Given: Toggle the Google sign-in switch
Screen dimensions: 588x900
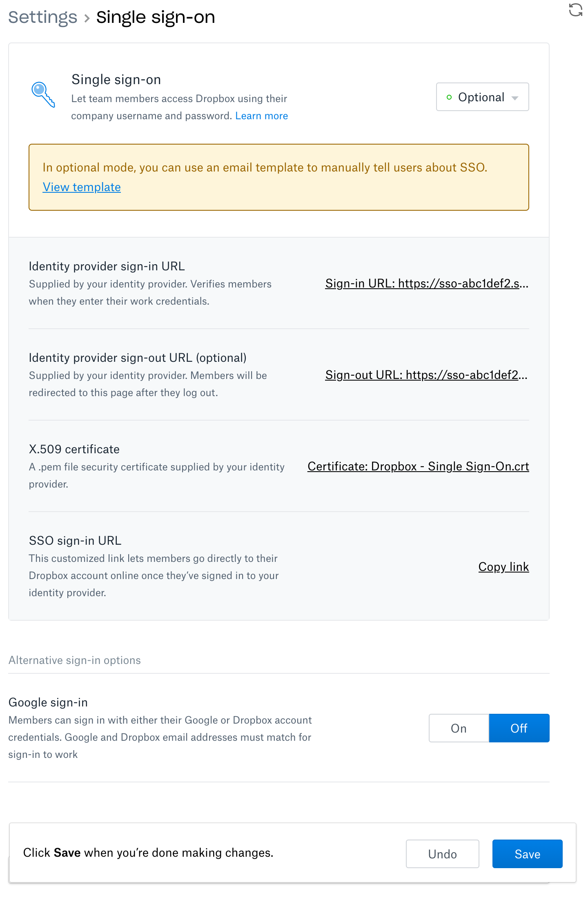Looking at the screenshot, I should coord(489,728).
